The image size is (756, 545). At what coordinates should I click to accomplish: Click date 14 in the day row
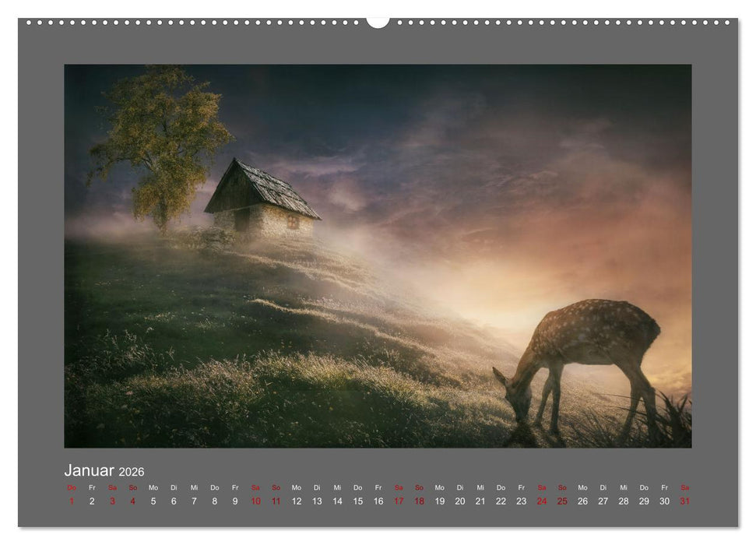(x=337, y=501)
